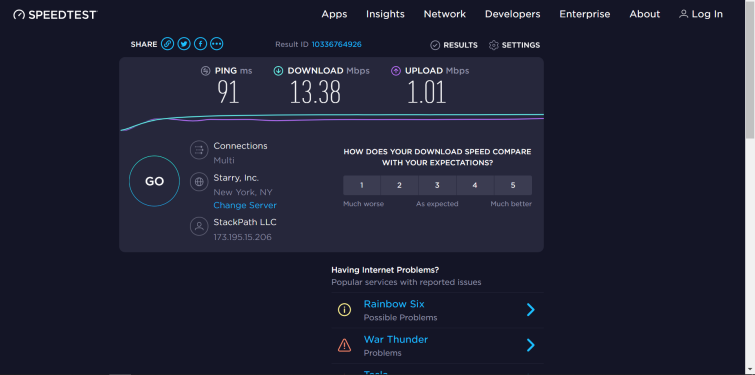Rate download speed 1 Much worse
Viewport: 755px width, 375px height.
click(362, 185)
